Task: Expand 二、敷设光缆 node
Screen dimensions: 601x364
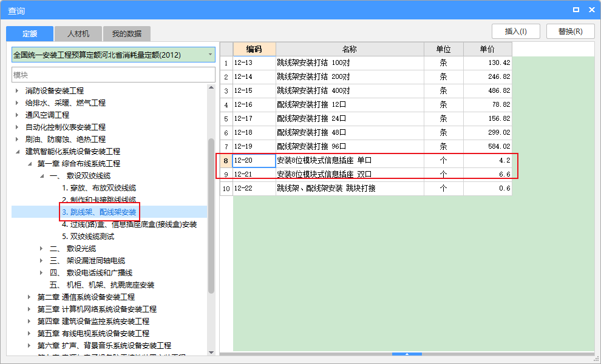Action: coord(42,249)
